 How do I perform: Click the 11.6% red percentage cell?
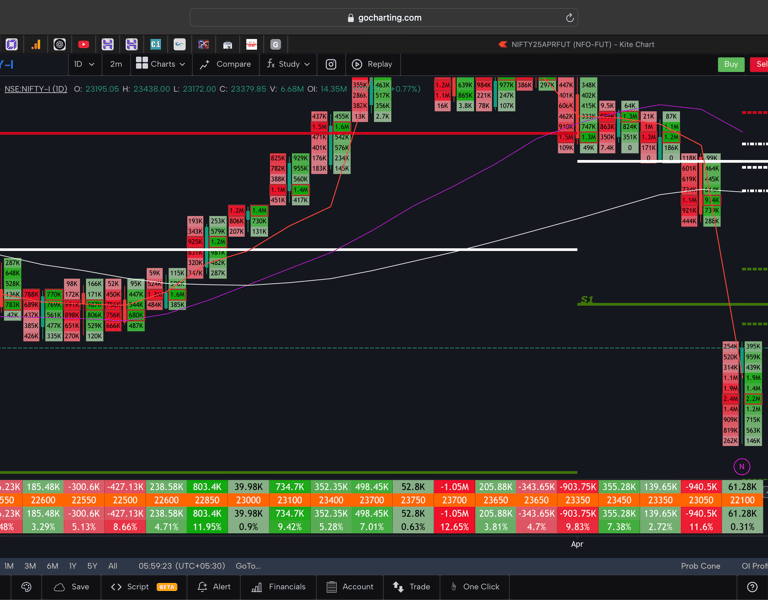pos(701,527)
